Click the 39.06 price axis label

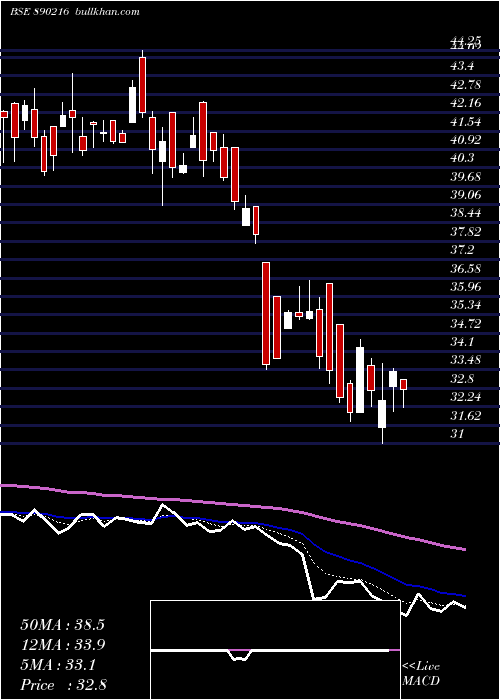pyautogui.click(x=466, y=195)
